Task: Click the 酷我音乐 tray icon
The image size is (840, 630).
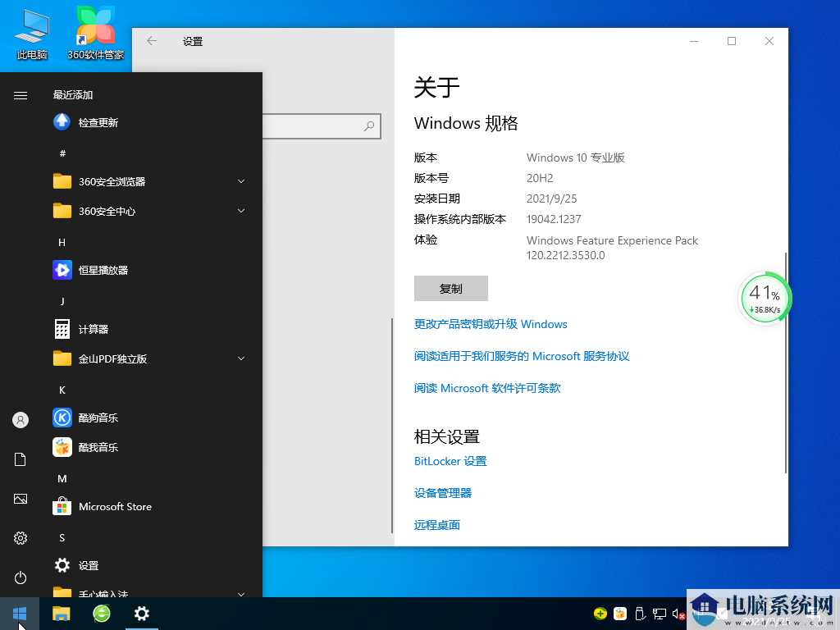Action: click(x=620, y=614)
